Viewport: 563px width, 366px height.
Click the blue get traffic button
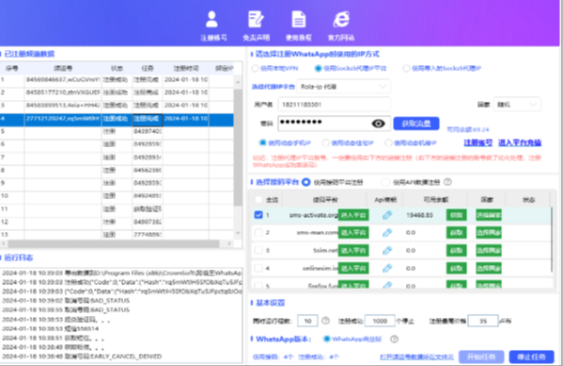[x=416, y=124]
